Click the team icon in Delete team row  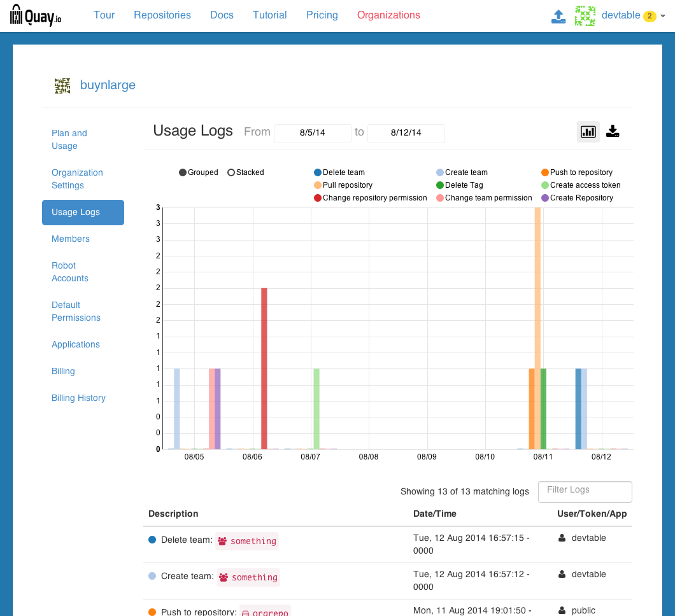222,541
